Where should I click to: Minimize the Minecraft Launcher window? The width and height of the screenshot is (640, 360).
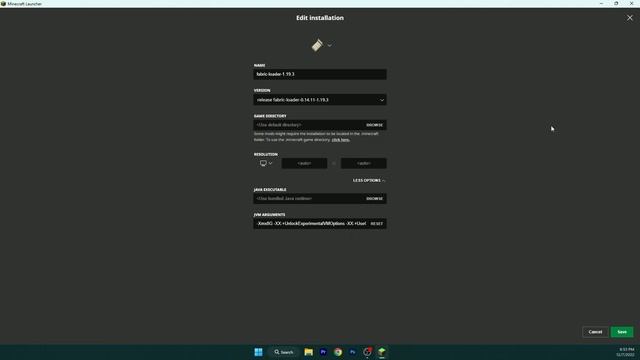601,4
